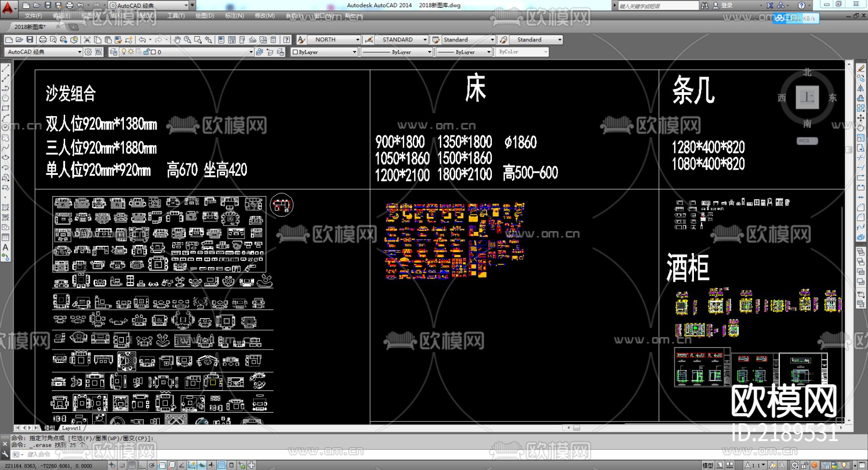Click the annotation scale 1:1 button

coord(755,465)
